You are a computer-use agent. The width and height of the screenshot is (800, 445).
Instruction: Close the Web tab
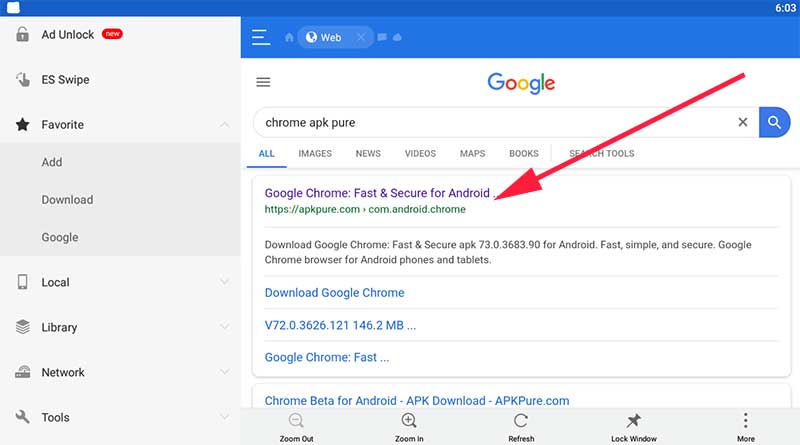(361, 37)
